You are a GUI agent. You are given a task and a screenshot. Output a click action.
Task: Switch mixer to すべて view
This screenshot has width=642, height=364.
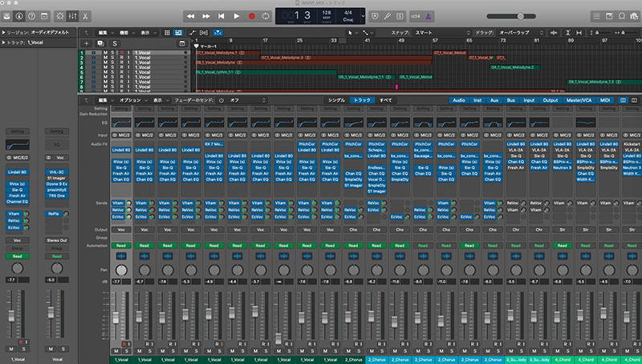[386, 100]
